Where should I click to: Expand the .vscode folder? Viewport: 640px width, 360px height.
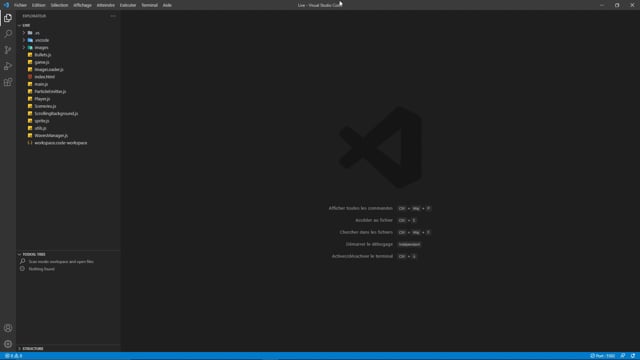[x=68, y=40]
